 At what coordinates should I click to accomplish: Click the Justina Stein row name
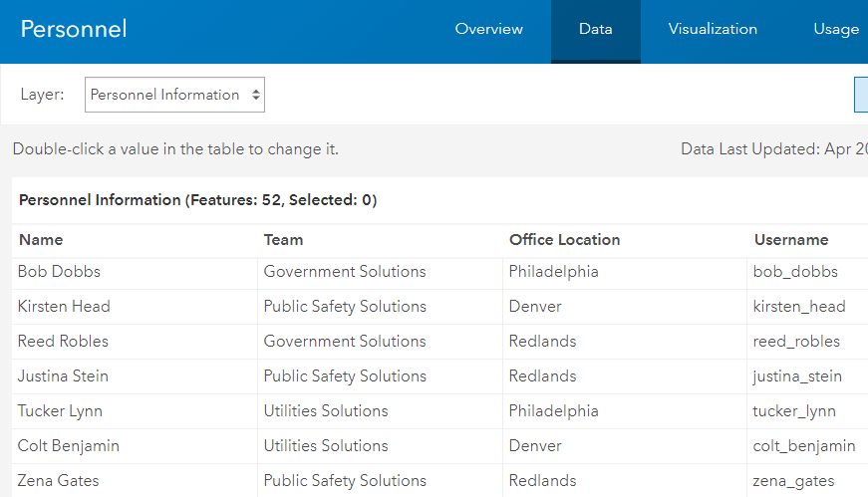[x=63, y=376]
